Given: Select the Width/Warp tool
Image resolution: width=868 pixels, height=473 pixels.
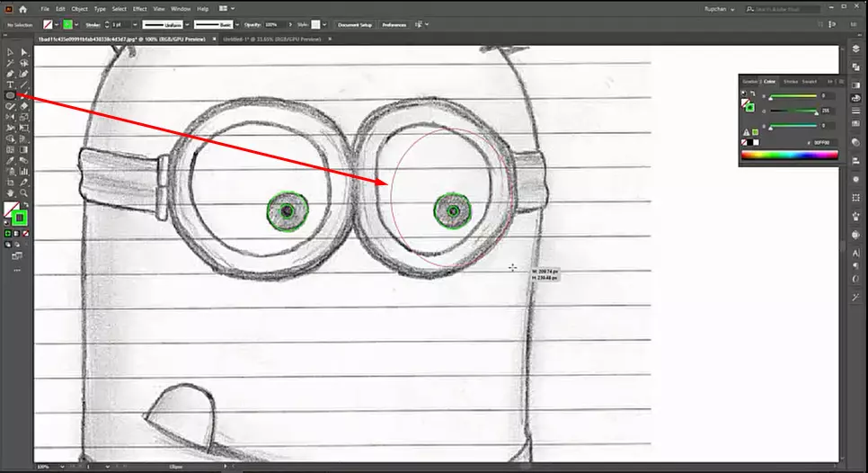Looking at the screenshot, I should (10, 128).
